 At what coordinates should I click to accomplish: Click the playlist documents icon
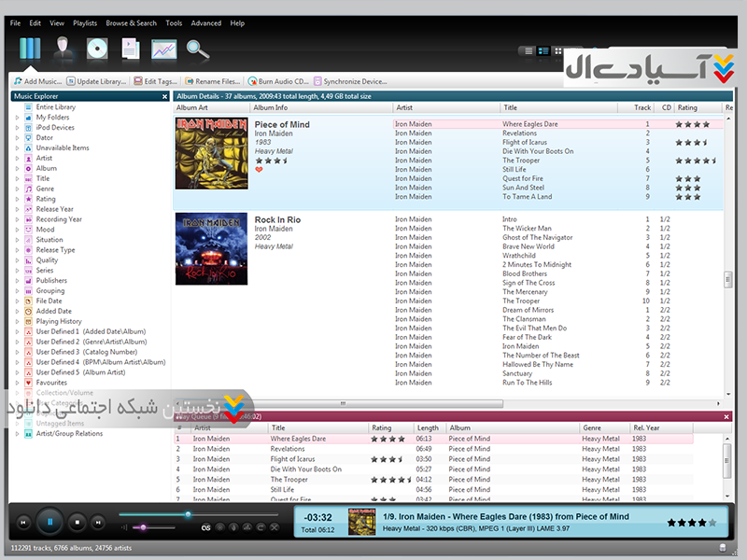point(131,49)
